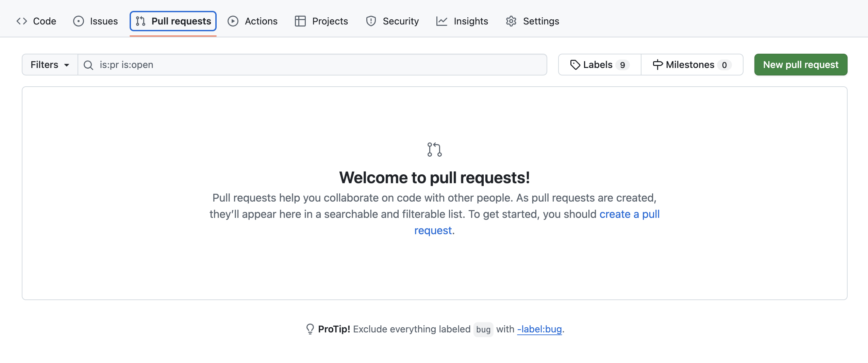The height and width of the screenshot is (363, 868).
Task: Expand the Labels filter showing 9 labels
Action: click(599, 64)
